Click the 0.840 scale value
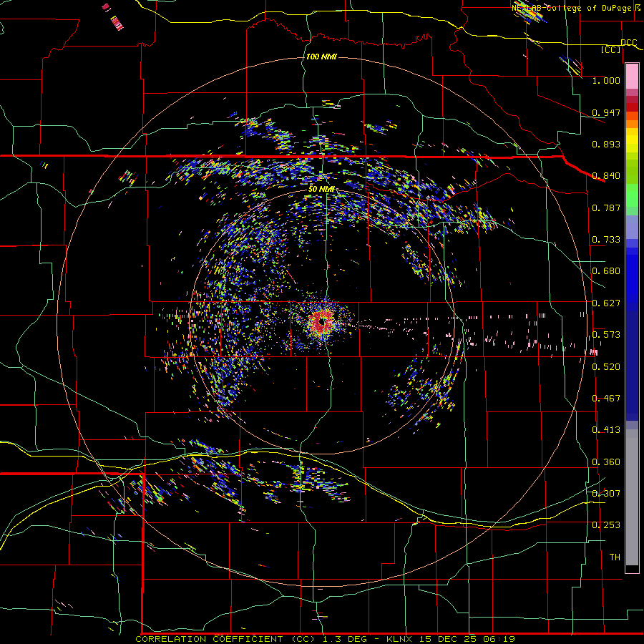The width and height of the screenshot is (644, 644). pyautogui.click(x=606, y=176)
